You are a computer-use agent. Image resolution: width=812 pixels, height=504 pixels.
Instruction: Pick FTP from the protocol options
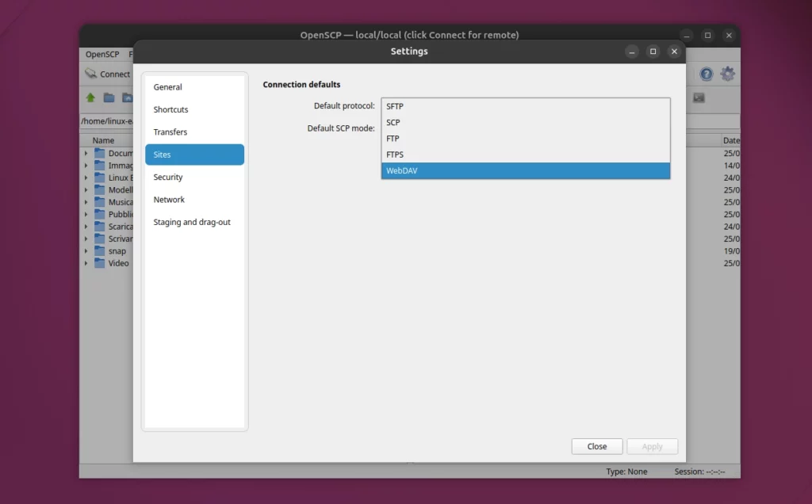pyautogui.click(x=526, y=139)
